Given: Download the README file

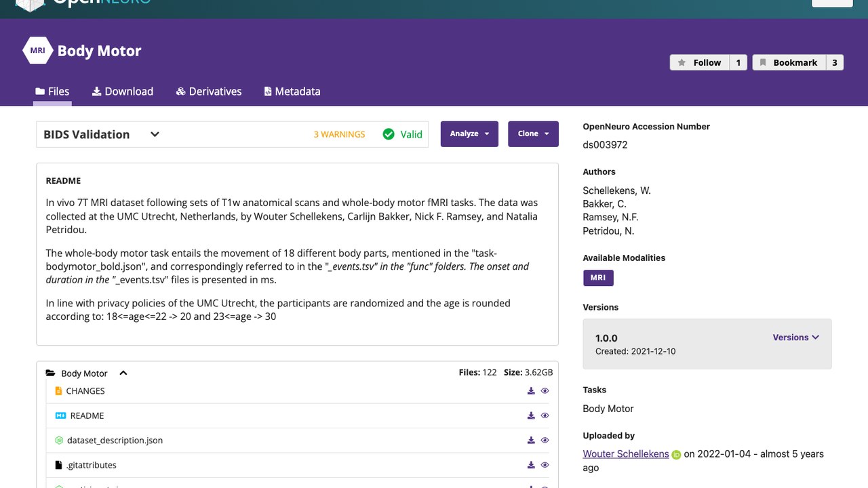Looking at the screenshot, I should 531,415.
